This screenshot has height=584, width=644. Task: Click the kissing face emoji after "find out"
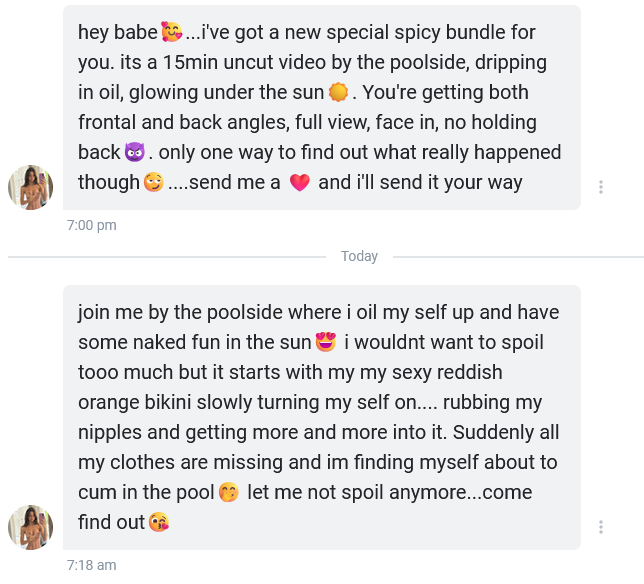pos(158,523)
